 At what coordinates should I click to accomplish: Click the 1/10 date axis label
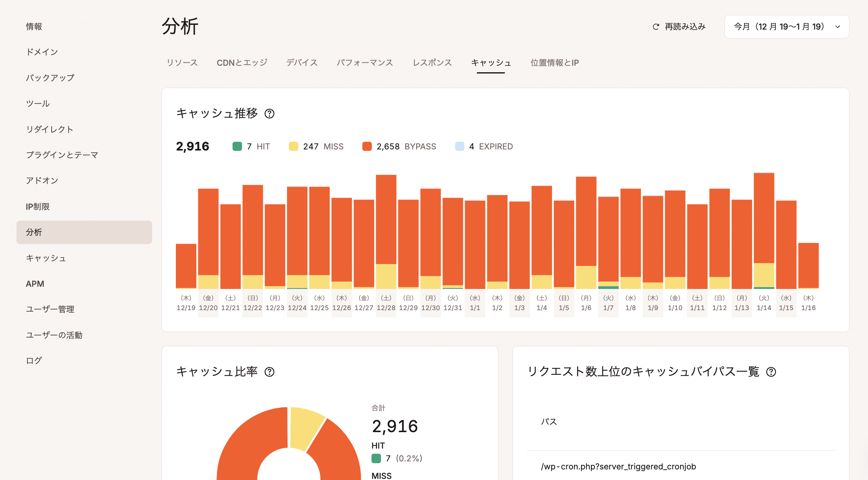675,308
